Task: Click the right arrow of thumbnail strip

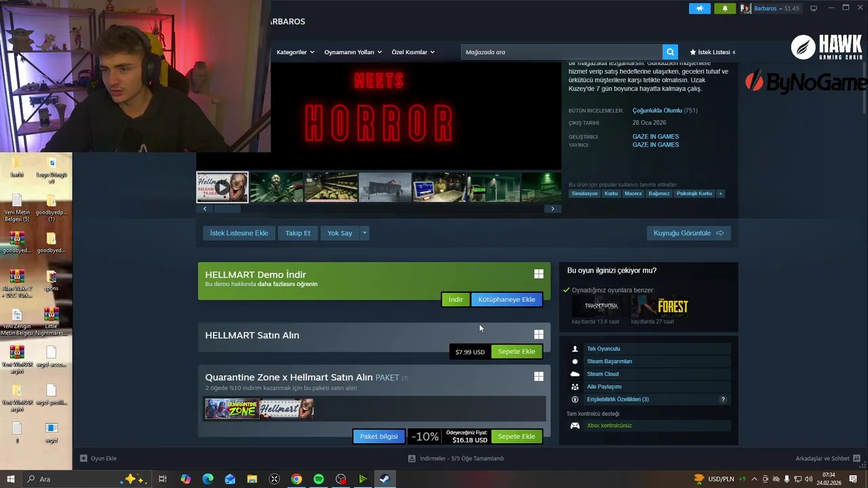Action: [553, 209]
